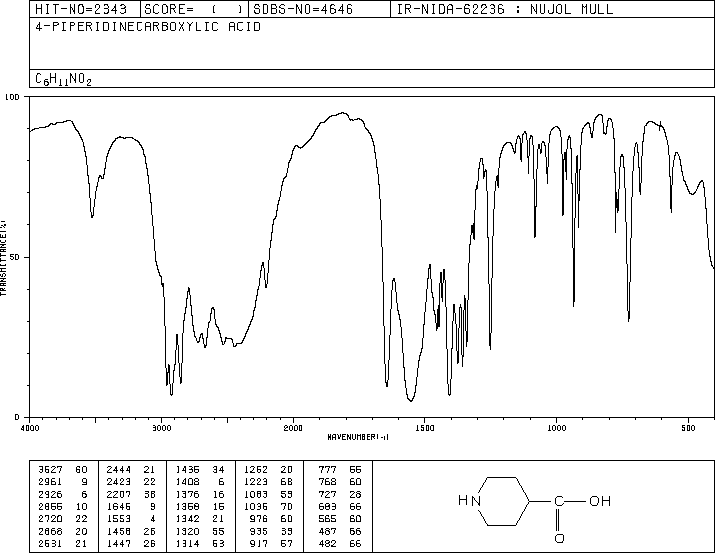
Task: Select the 1553 peak table row
Action: point(131,519)
